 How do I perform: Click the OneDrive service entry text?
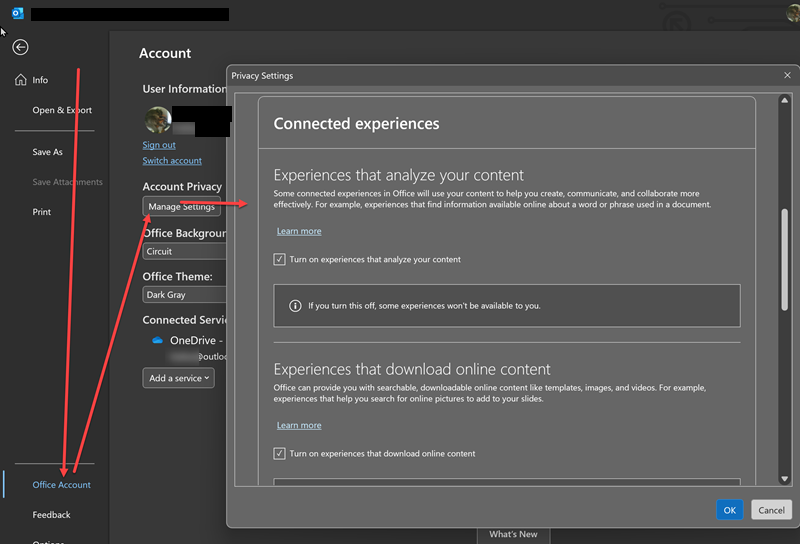pyautogui.click(x=196, y=340)
